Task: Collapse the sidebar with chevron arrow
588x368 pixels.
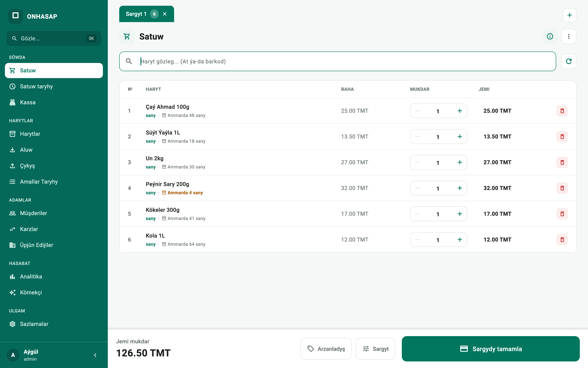Action: pos(95,355)
